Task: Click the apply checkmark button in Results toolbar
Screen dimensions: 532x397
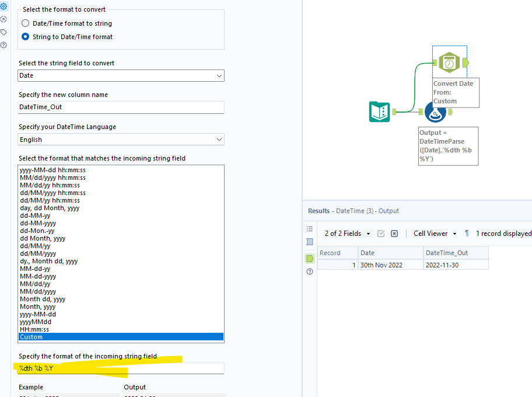Action: click(x=380, y=233)
